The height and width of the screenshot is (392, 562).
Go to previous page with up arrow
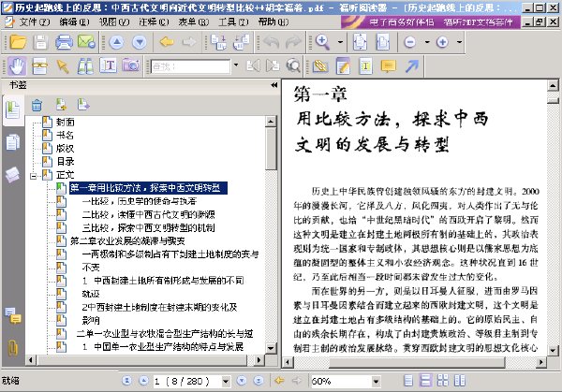(x=116, y=42)
